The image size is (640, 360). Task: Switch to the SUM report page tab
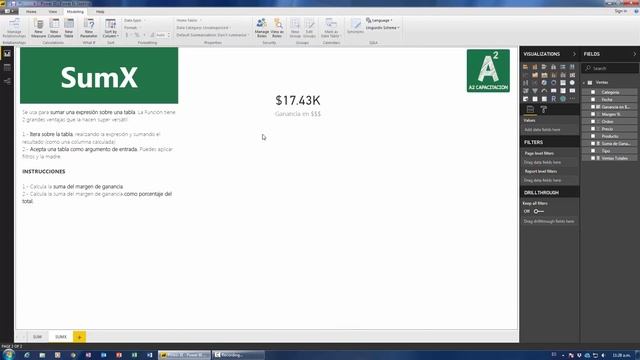click(x=37, y=337)
